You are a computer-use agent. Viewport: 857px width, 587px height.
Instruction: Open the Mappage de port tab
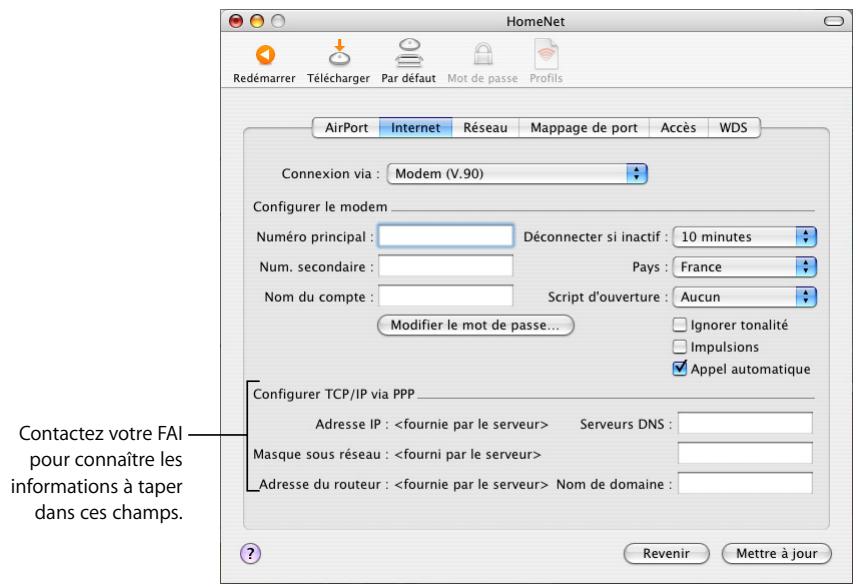tap(584, 127)
